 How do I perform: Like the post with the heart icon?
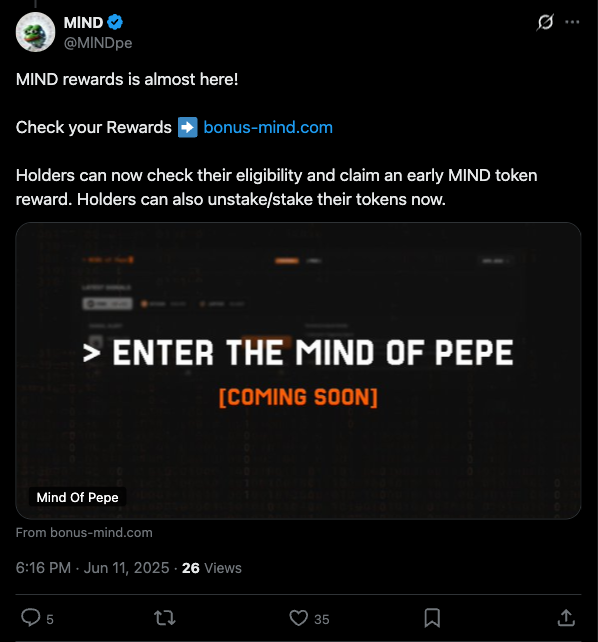tap(298, 618)
